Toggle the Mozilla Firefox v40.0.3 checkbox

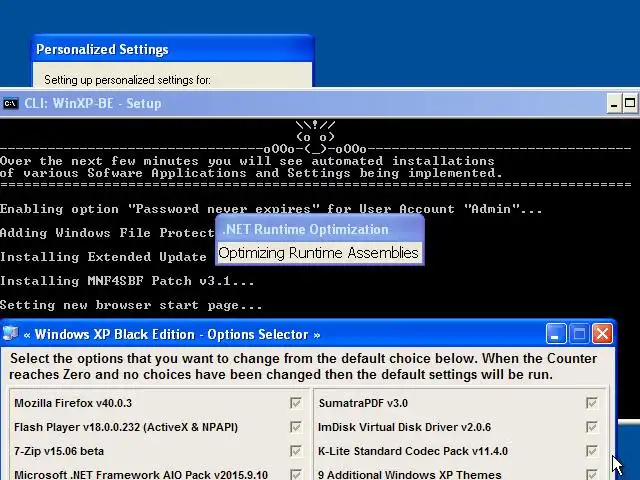click(296, 403)
